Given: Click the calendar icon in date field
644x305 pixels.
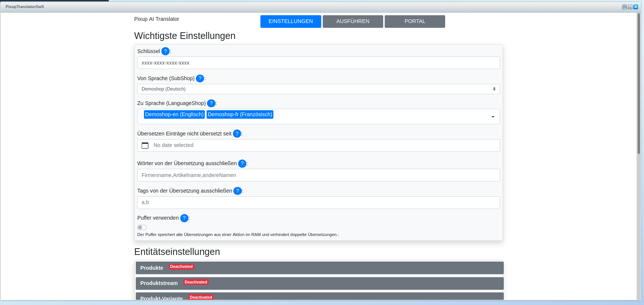Looking at the screenshot, I should 145,145.
